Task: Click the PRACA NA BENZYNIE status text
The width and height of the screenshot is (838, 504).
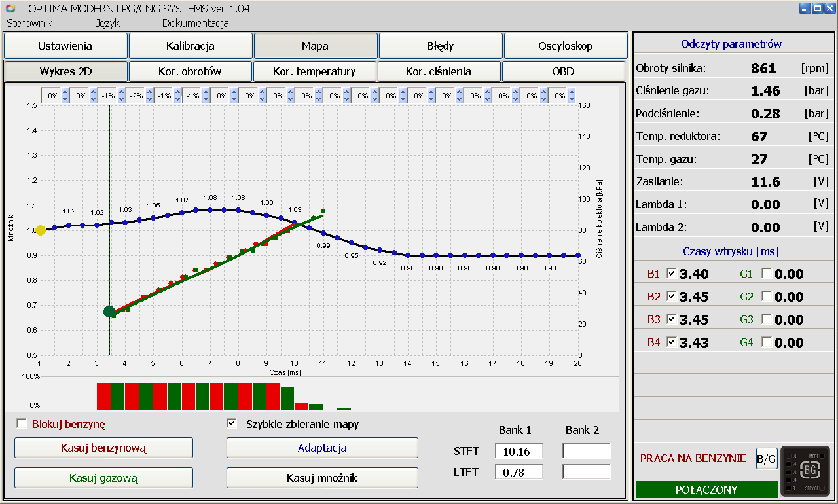Action: pyautogui.click(x=693, y=458)
